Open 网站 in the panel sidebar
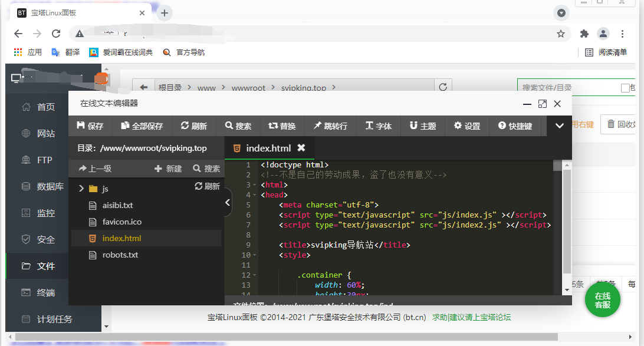 [x=45, y=133]
